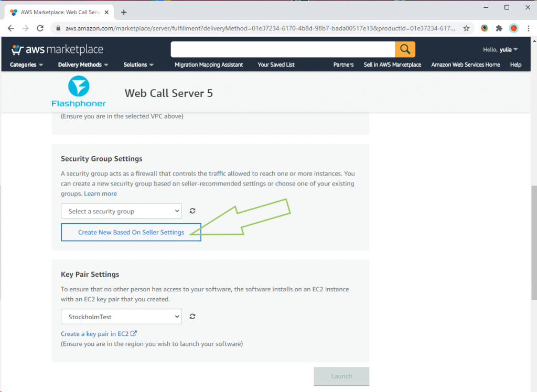
Task: Open Chrome three-dot menu
Action: tap(529, 28)
